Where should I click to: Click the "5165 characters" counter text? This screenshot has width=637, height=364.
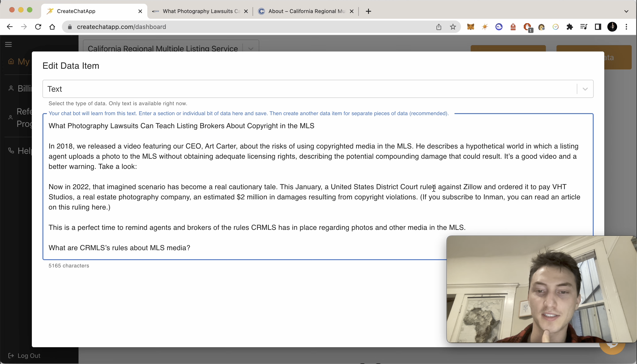(x=69, y=265)
